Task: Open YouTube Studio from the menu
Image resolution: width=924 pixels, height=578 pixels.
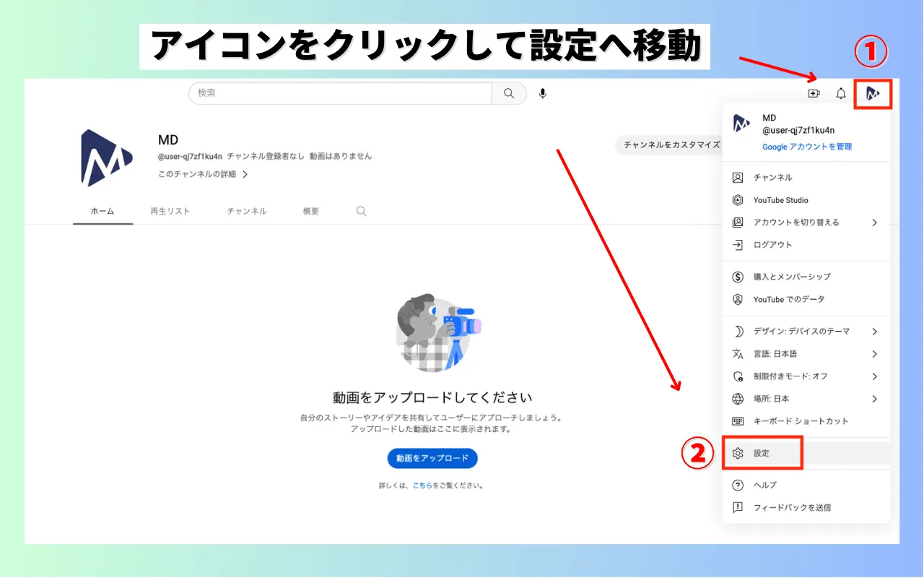Action: [780, 200]
